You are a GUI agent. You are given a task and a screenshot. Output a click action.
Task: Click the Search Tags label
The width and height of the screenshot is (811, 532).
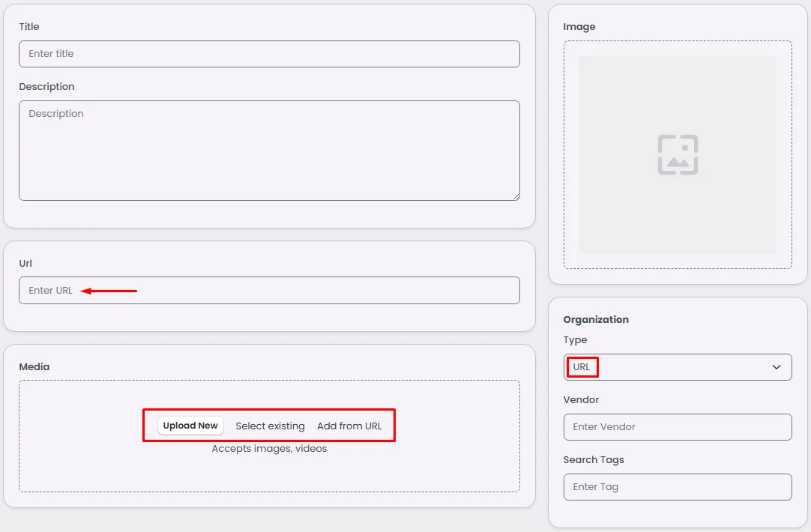594,460
